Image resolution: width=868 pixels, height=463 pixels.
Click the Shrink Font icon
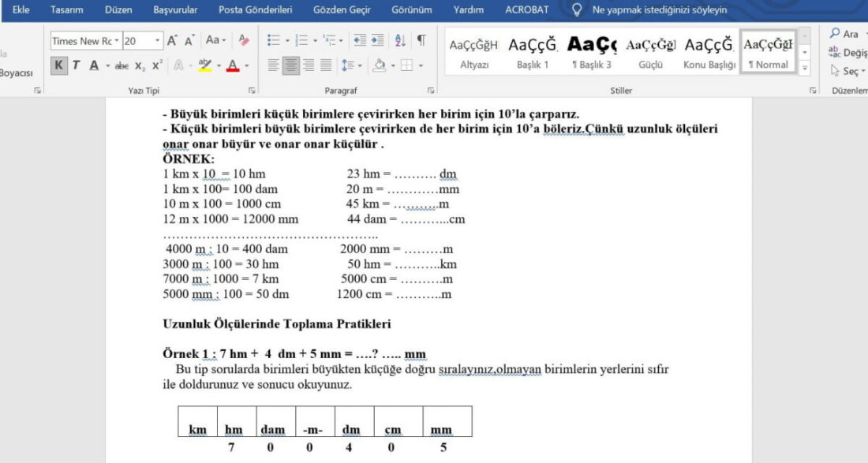tap(189, 40)
